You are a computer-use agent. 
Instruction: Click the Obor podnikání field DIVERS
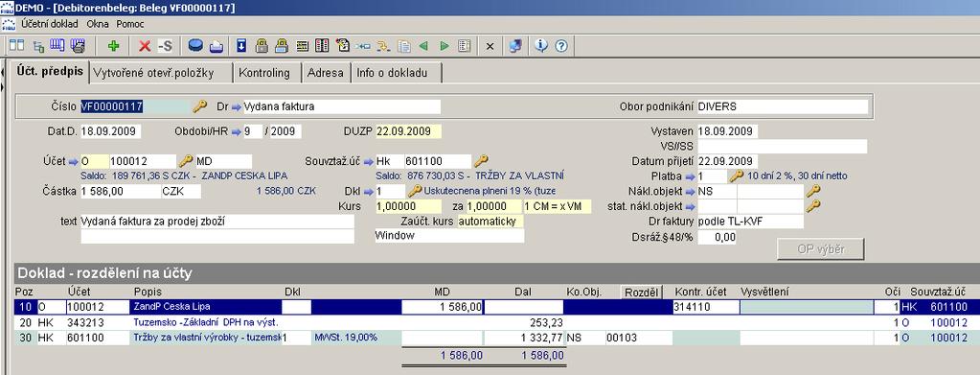[783, 106]
